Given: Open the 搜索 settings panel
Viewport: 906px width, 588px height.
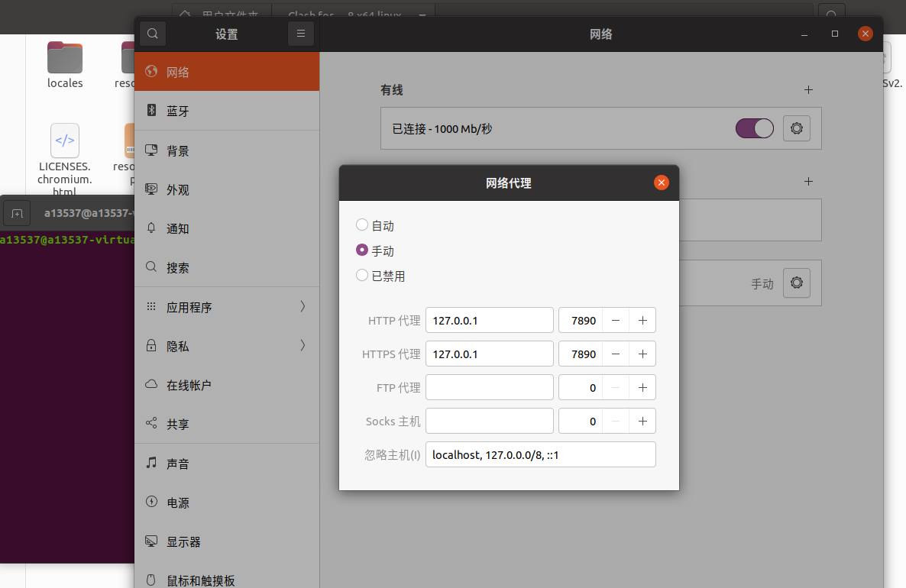Looking at the screenshot, I should (x=226, y=267).
